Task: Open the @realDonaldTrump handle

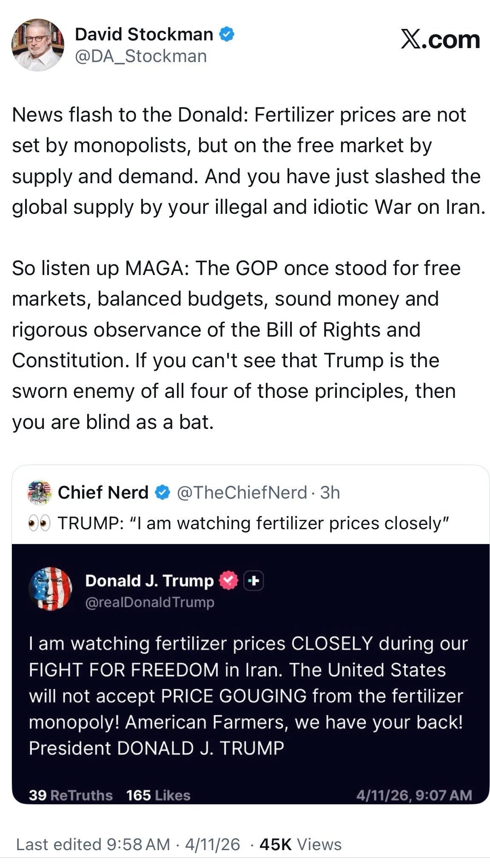Action: [150, 602]
